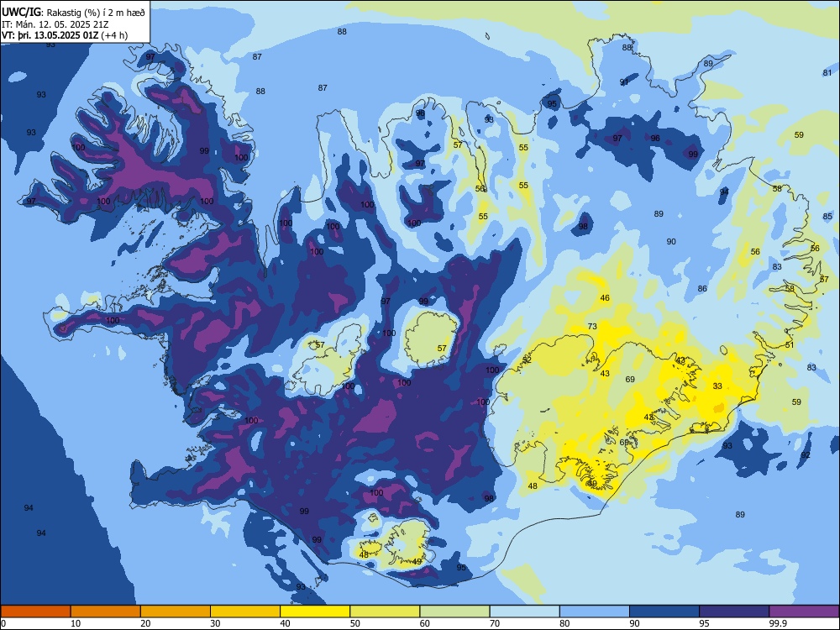This screenshot has height=630, width=840.
Task: Select the orange 10–20 legend swatch
Action: [106, 612]
